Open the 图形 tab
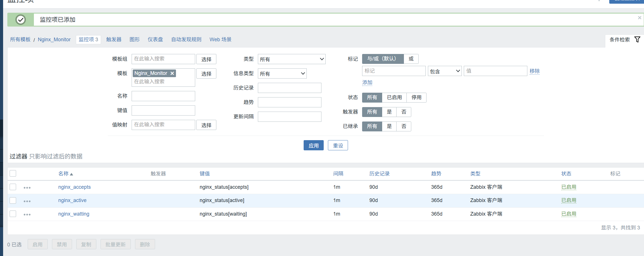Image resolution: width=644 pixels, height=256 pixels. [x=135, y=40]
